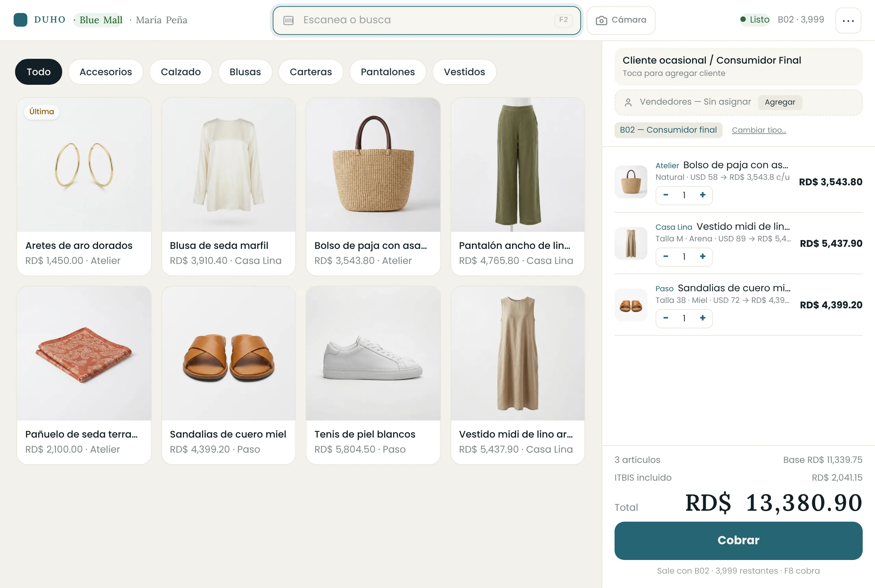Click the Bolso de paja cart thumbnail
Viewport: 875px width, 588px height.
631,182
